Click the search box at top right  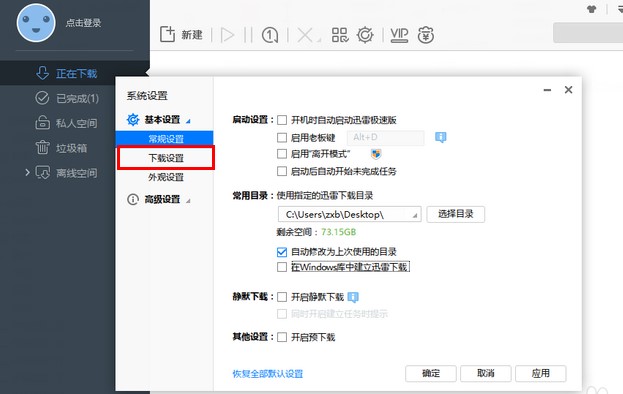[x=588, y=33]
